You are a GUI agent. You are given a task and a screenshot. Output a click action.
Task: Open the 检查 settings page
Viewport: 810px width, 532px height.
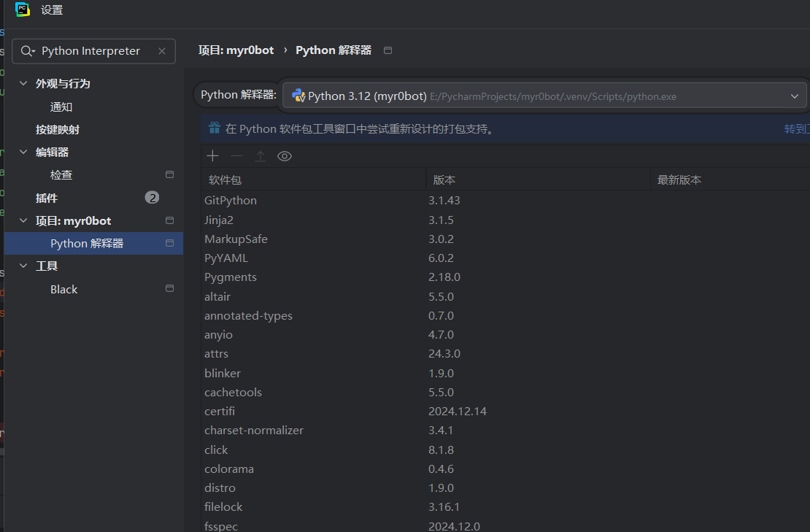(61, 175)
